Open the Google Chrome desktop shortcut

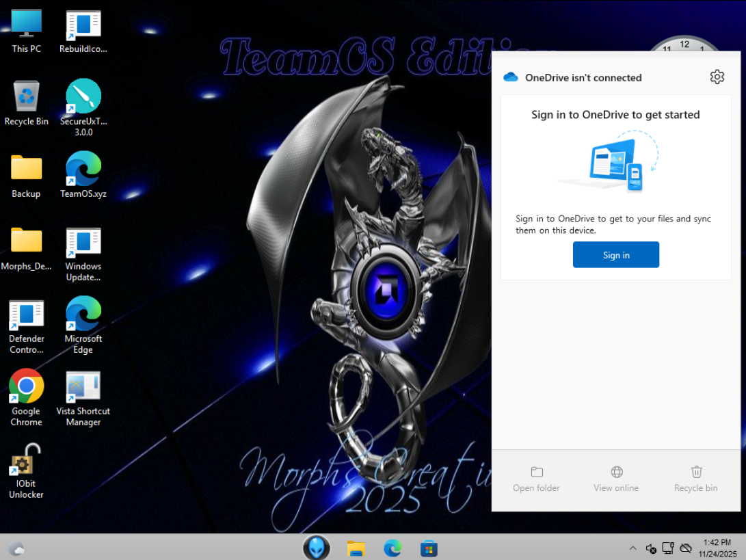click(27, 388)
